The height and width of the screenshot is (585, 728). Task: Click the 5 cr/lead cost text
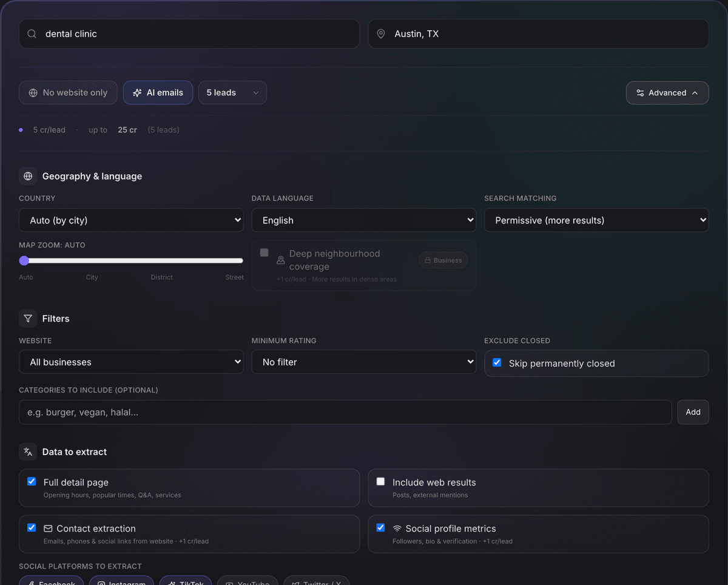(49, 130)
